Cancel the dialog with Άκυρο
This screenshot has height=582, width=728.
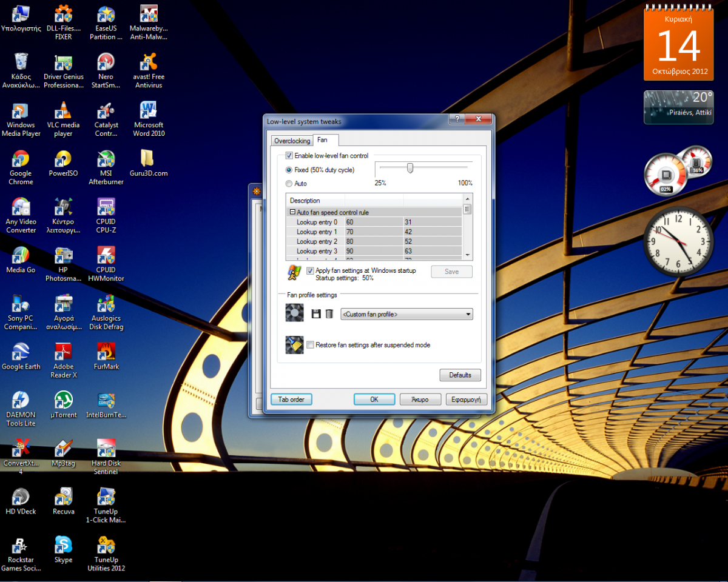[x=420, y=400]
